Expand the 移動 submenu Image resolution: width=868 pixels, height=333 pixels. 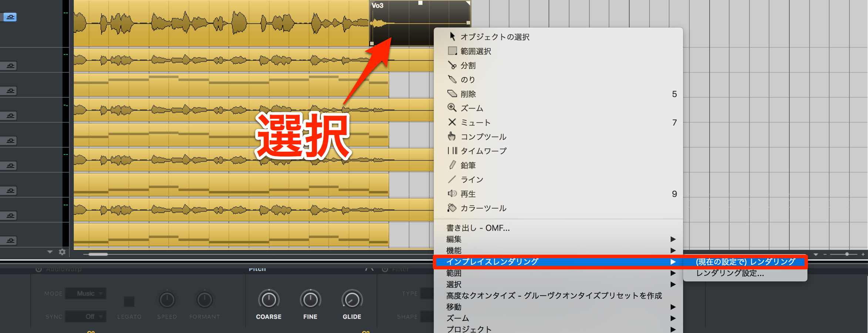coord(559,307)
